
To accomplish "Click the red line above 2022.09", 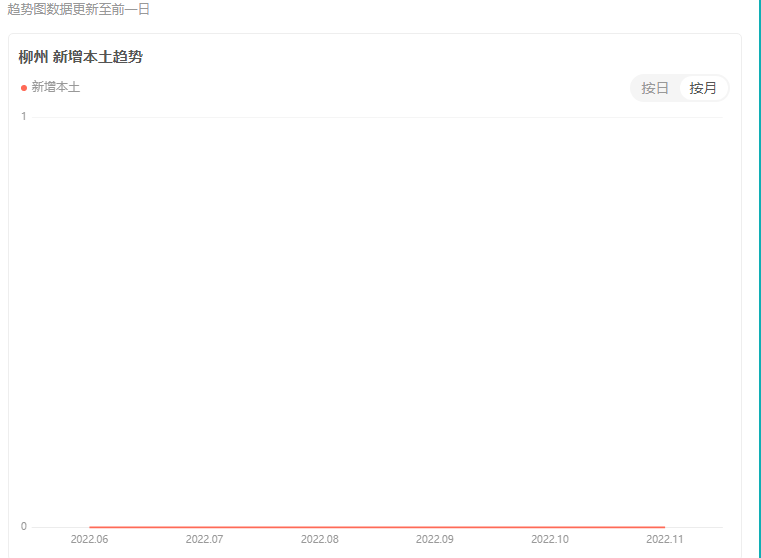I will [x=435, y=526].
